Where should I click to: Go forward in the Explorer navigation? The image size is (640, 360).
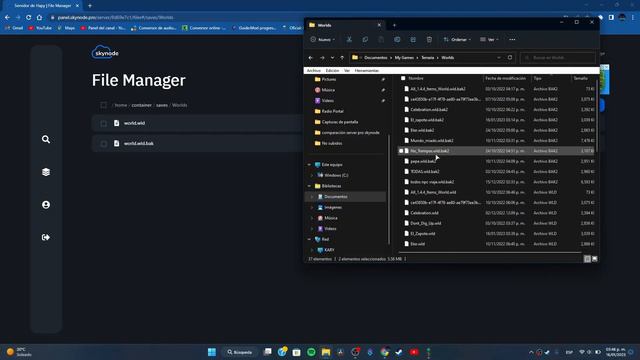click(x=322, y=58)
